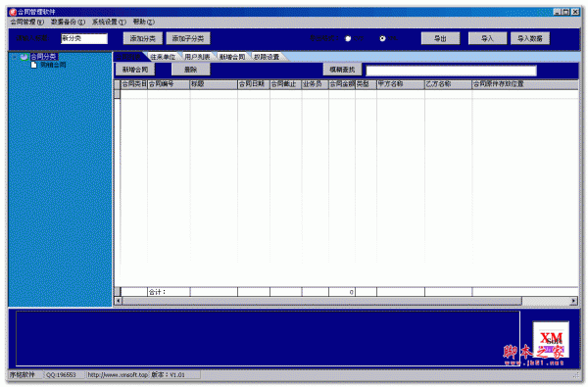
Task: Click the XM soft logo image
Action: (551, 339)
